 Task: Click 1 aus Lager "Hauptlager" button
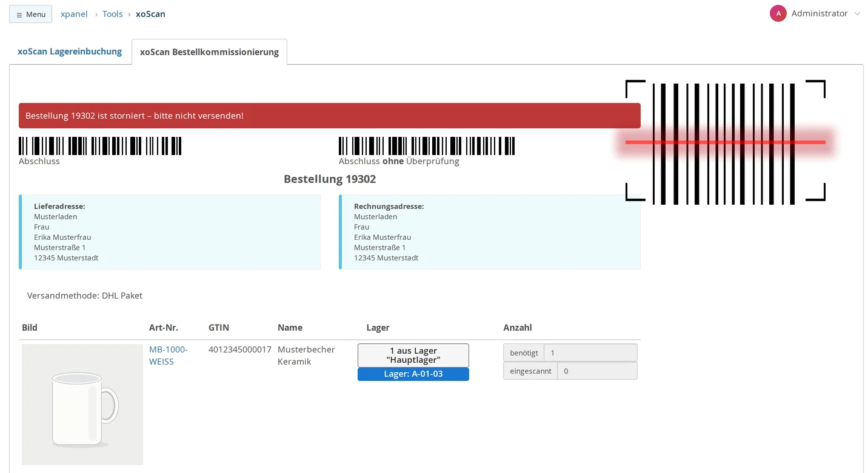click(x=413, y=355)
